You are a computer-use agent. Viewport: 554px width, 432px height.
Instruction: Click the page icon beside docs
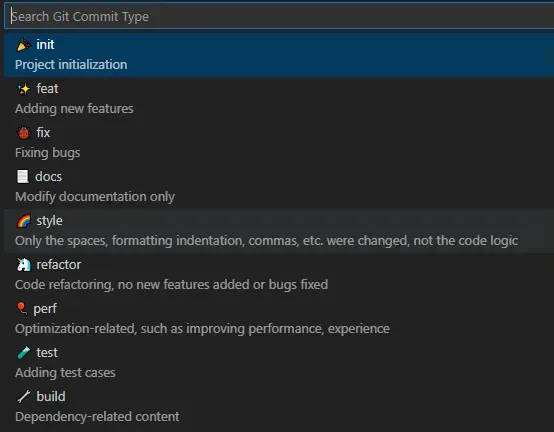[x=23, y=177]
